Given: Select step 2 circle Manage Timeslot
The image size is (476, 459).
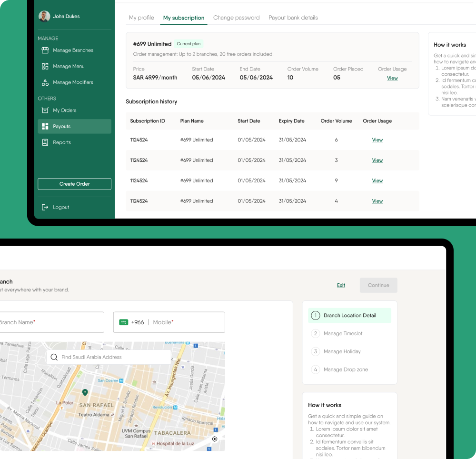Looking at the screenshot, I should pos(316,333).
